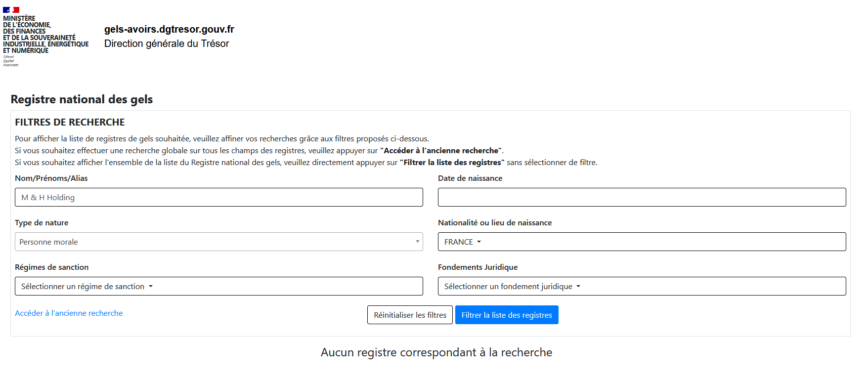Click the caret after 'Sélectionner un fondement juridique'
This screenshot has height=382, width=868.
[578, 286]
